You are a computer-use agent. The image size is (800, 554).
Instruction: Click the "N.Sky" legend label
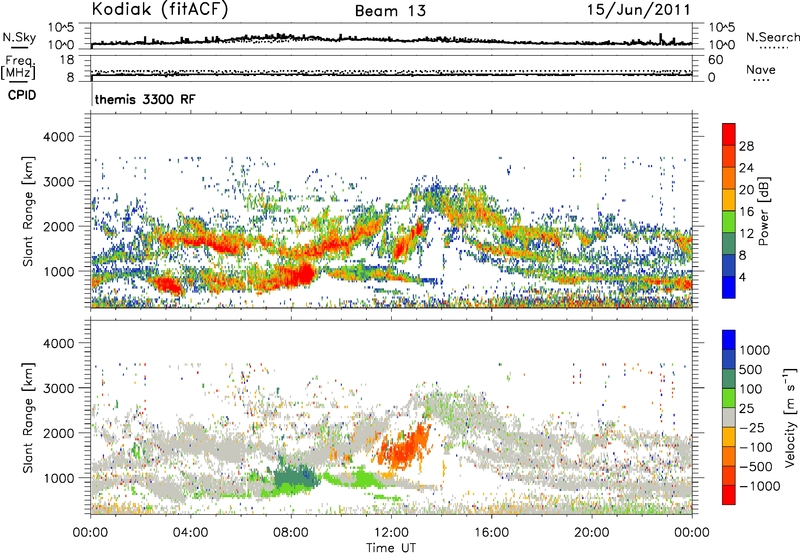[19, 37]
